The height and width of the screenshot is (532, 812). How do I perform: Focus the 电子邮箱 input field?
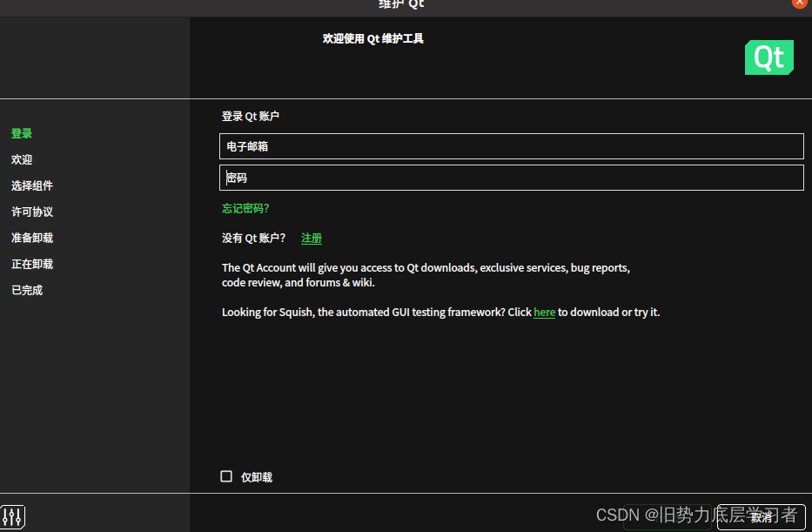tap(511, 146)
